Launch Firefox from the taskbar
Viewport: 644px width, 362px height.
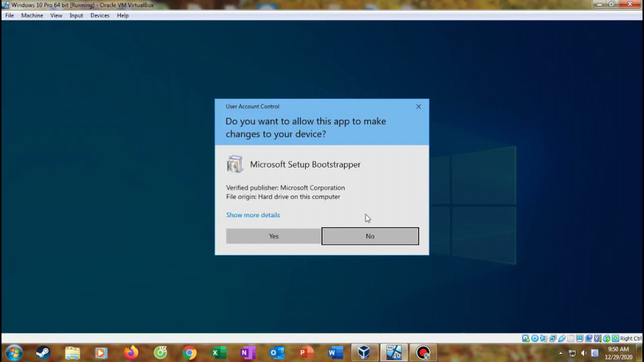(131, 353)
